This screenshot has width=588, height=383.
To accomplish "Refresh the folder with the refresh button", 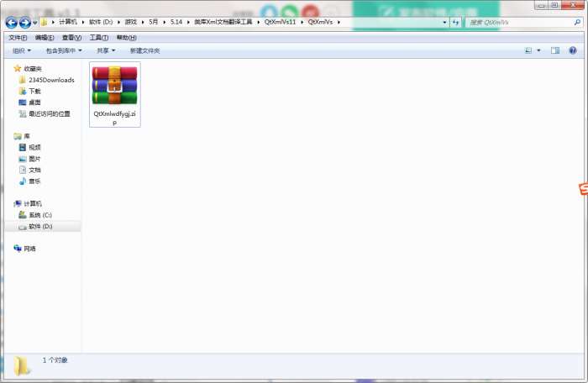I will [455, 23].
